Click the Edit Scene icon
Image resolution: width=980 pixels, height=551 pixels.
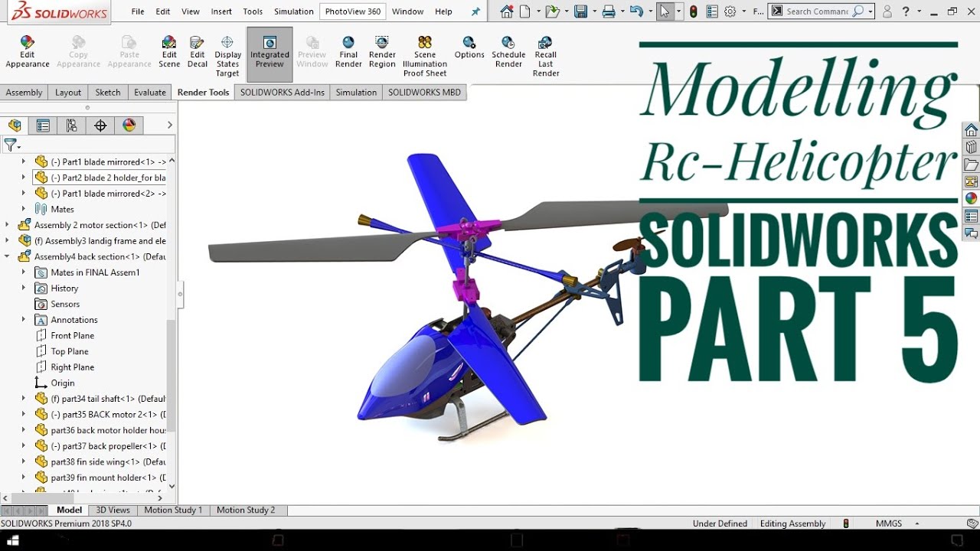tap(169, 53)
